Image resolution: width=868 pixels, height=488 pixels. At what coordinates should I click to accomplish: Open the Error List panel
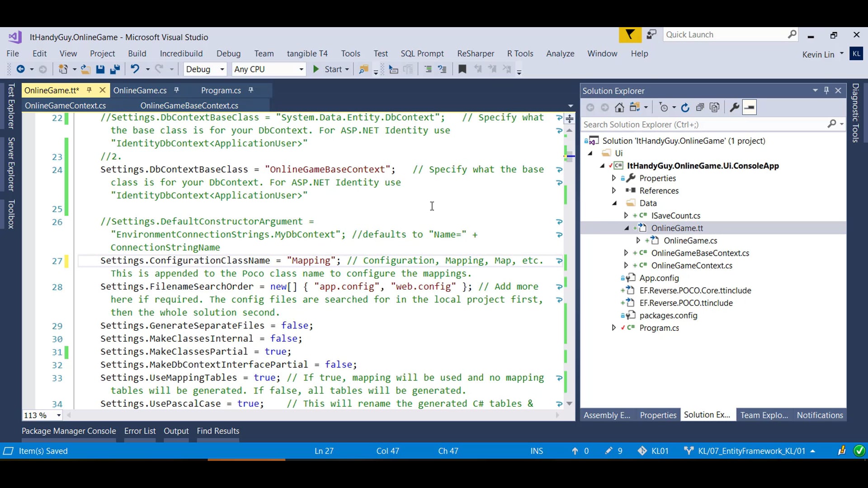139,431
